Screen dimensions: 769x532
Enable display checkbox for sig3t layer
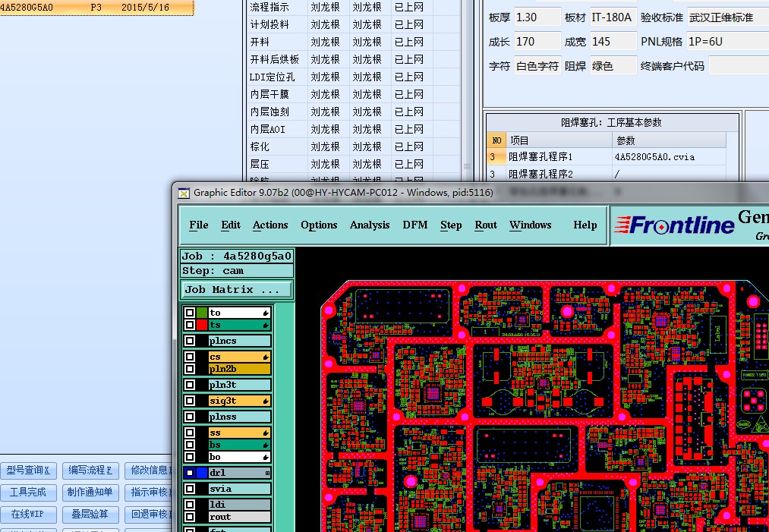[x=190, y=401]
